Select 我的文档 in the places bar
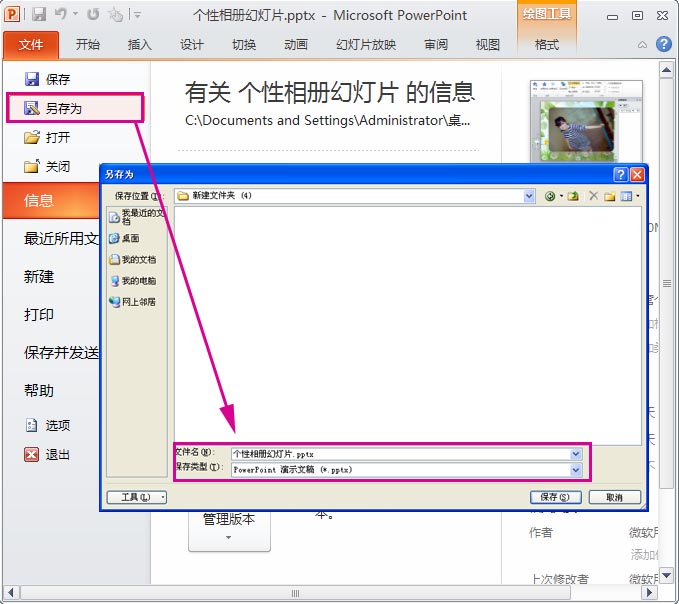The height and width of the screenshot is (604, 679). pyautogui.click(x=133, y=259)
